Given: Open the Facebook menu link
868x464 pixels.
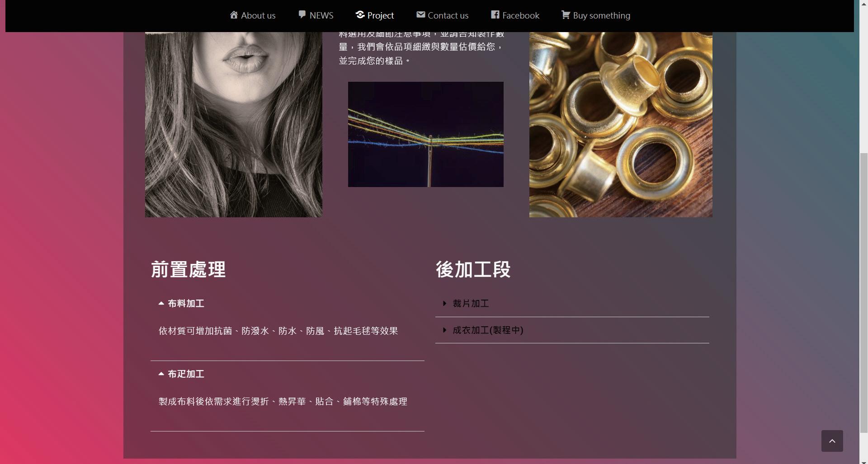Looking at the screenshot, I should 515,15.
